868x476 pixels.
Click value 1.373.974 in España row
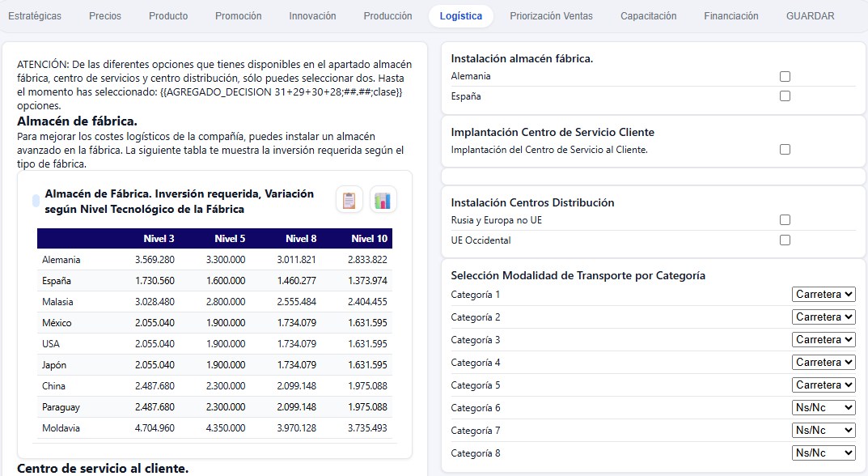(367, 281)
